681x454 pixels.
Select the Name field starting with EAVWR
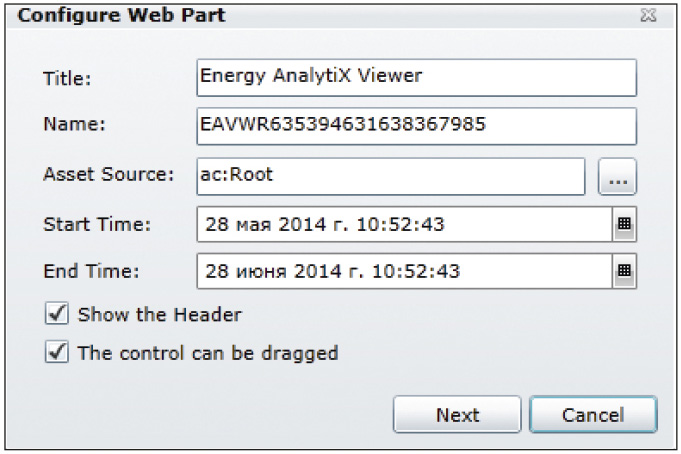417,126
